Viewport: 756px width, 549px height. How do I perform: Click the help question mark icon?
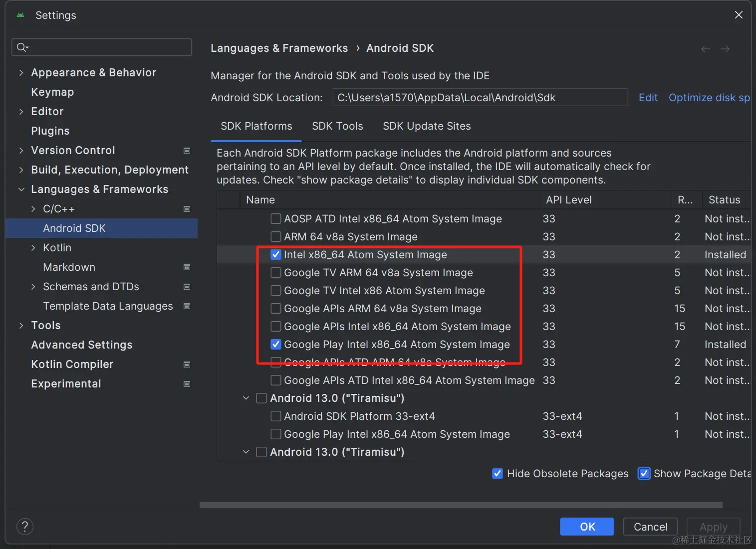pos(25,527)
